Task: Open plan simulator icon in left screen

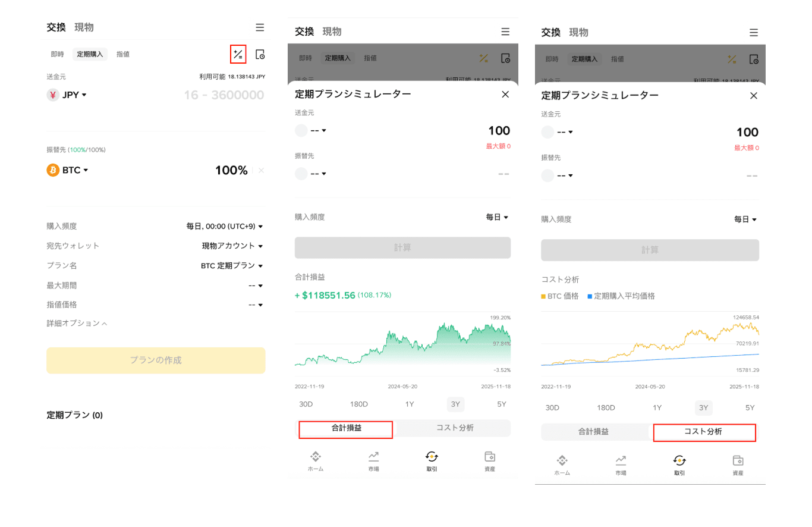Action: [x=238, y=54]
